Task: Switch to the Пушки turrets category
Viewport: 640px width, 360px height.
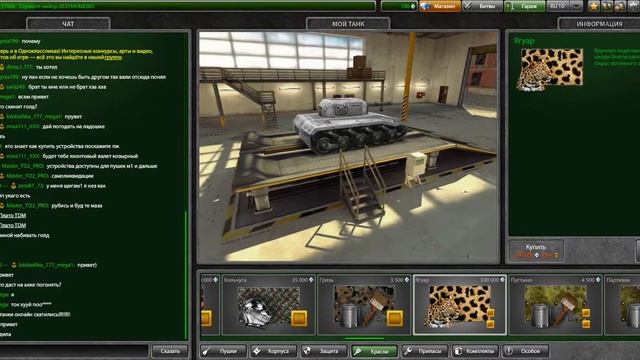Action: (x=223, y=351)
